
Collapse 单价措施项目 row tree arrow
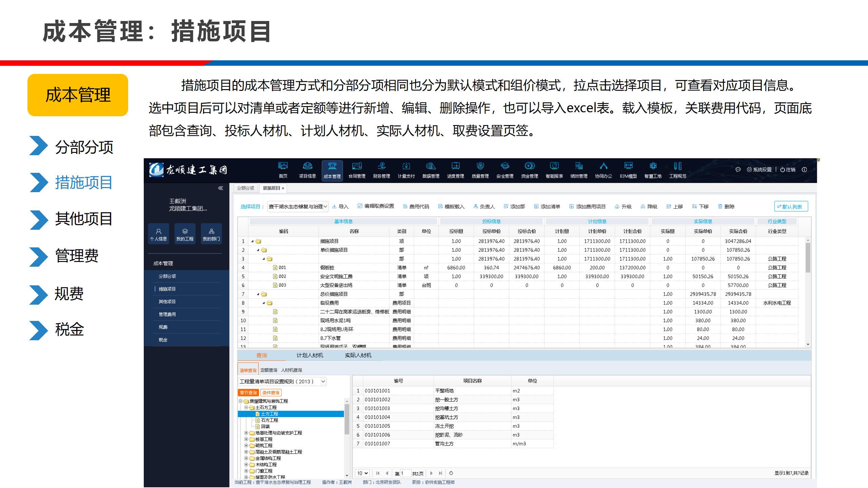pyautogui.click(x=258, y=250)
